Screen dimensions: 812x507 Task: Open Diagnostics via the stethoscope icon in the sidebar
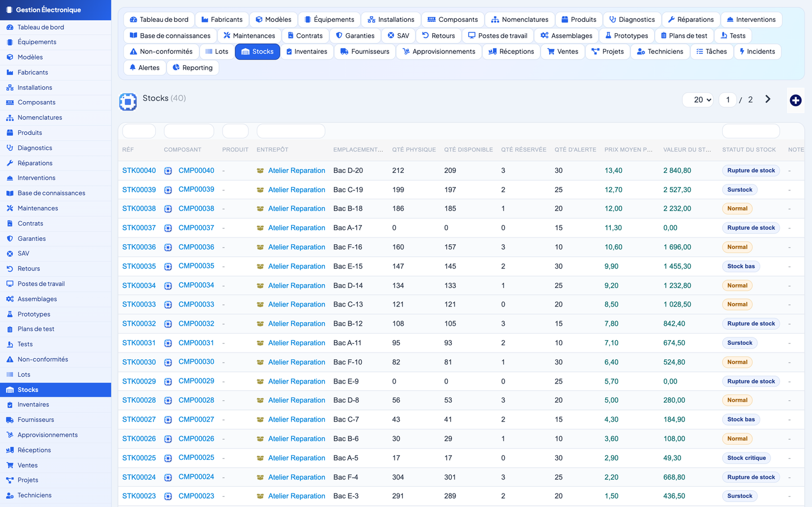pyautogui.click(x=10, y=148)
